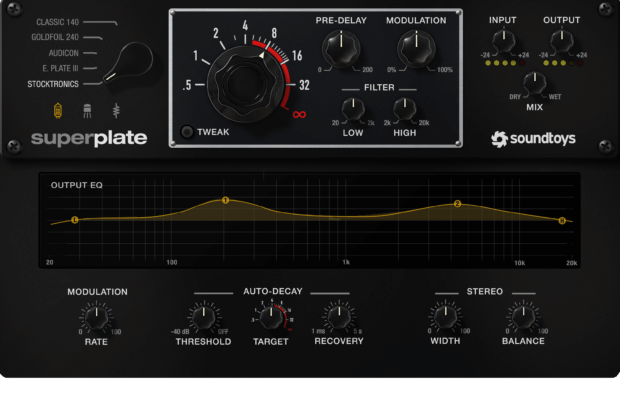
Task: Select EQ band node 2
Action: tap(457, 204)
